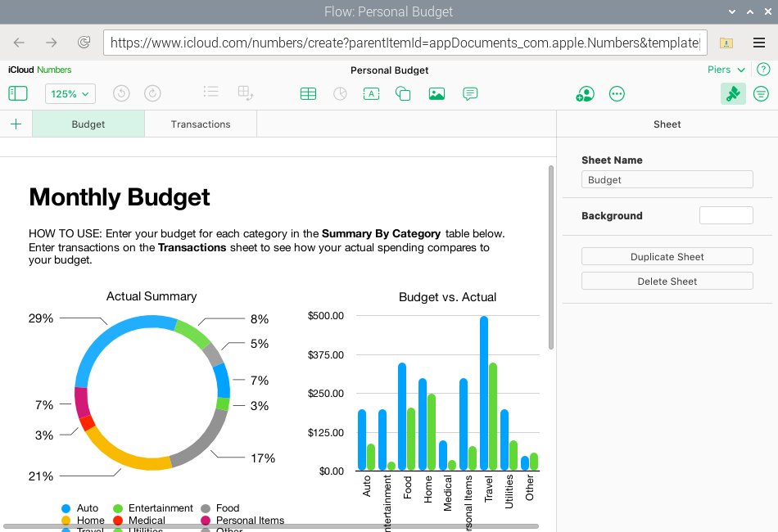
Task: Click the 17% donut chart label
Action: (263, 458)
